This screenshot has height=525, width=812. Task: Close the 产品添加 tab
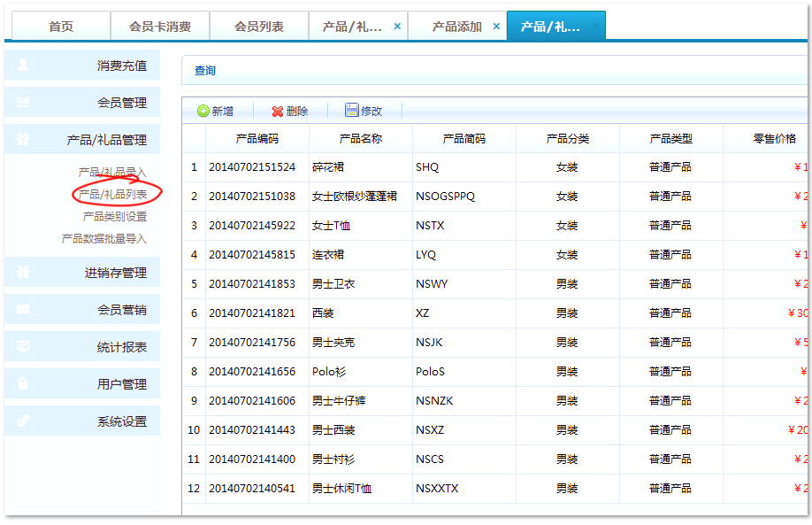tap(496, 27)
